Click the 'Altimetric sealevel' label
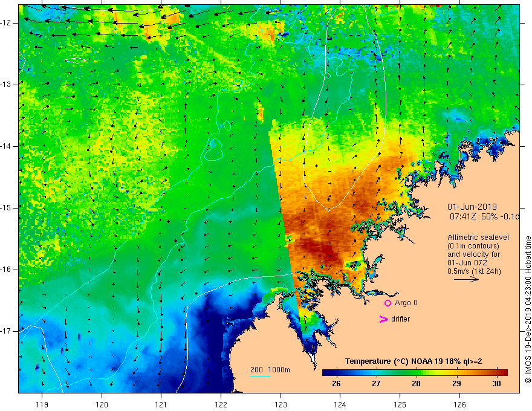532x411 pixels. (478, 238)
